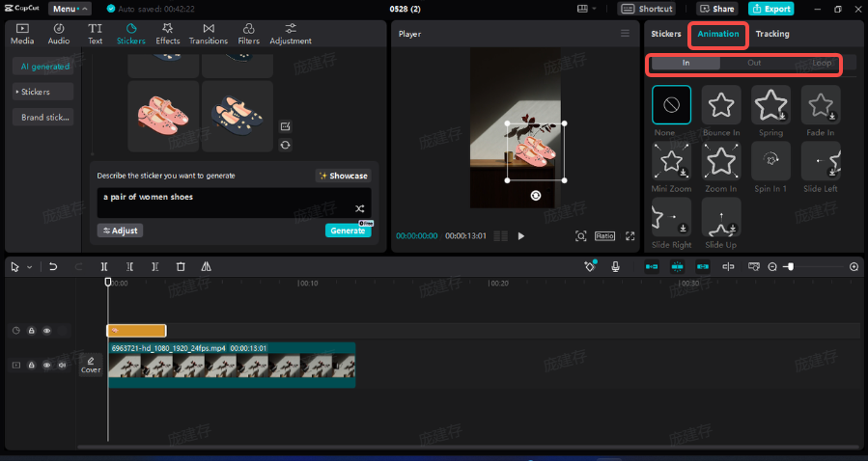Click the Delete trash icon

tap(181, 267)
